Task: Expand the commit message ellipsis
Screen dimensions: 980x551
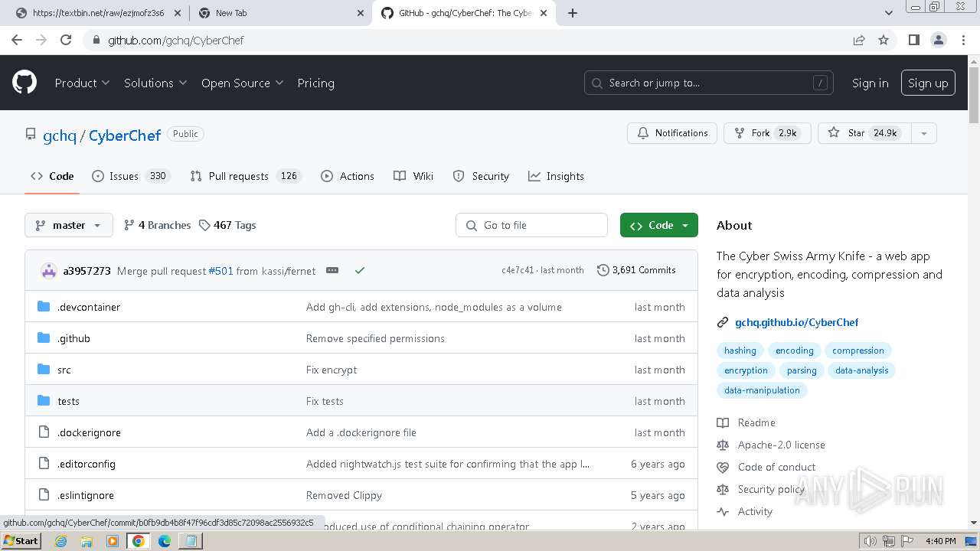Action: [332, 270]
